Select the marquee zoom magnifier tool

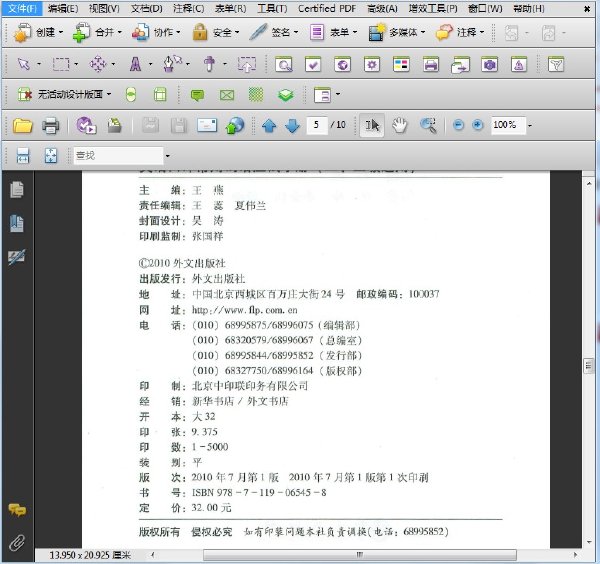pyautogui.click(x=429, y=125)
